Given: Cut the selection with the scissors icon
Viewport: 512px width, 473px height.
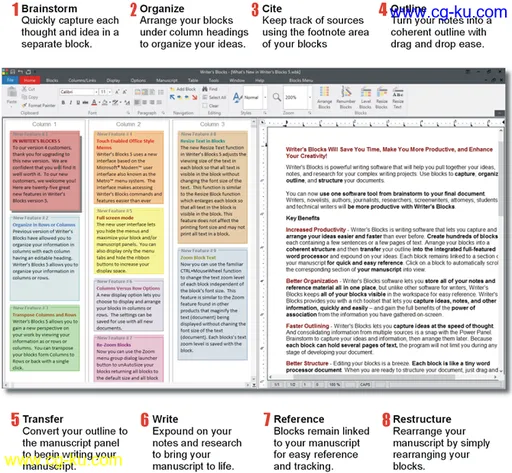Looking at the screenshot, I should pyautogui.click(x=24, y=89).
